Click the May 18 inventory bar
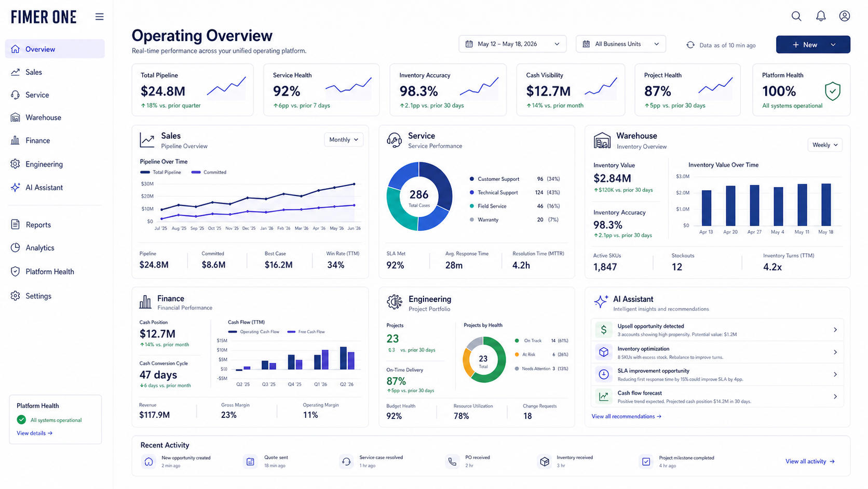Viewport: 868px width, 489px height. point(825,204)
